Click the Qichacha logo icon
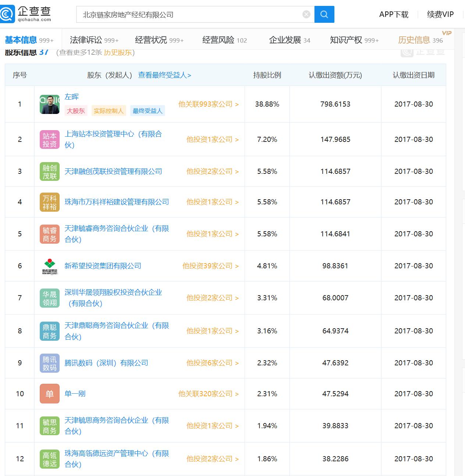This screenshot has height=476, width=465. click(x=7, y=14)
